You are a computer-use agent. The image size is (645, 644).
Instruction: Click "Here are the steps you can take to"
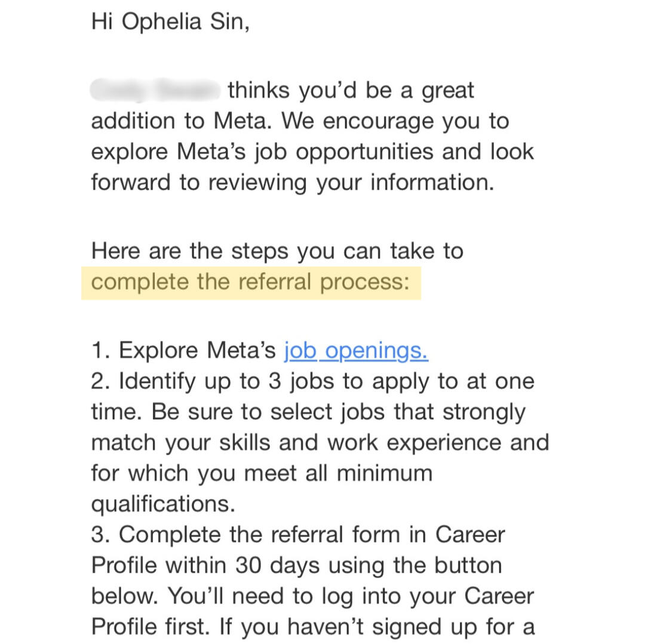tap(277, 251)
